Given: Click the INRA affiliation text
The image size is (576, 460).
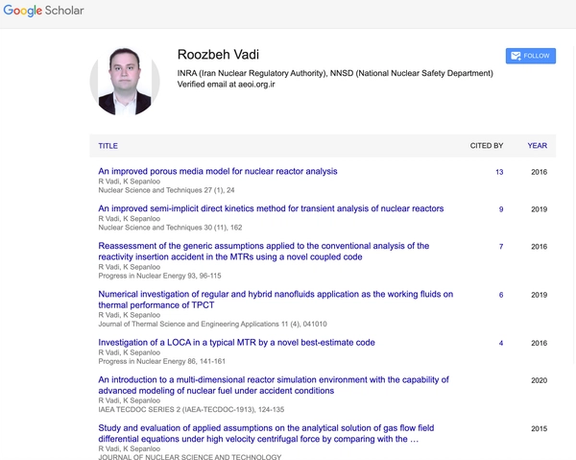Looking at the screenshot, I should tap(335, 73).
